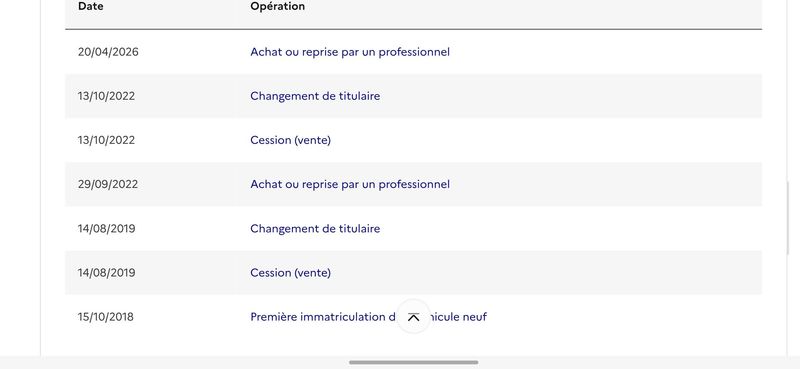
Task: Open Première immatriculation du véhicule neuf entry
Action: 368,317
